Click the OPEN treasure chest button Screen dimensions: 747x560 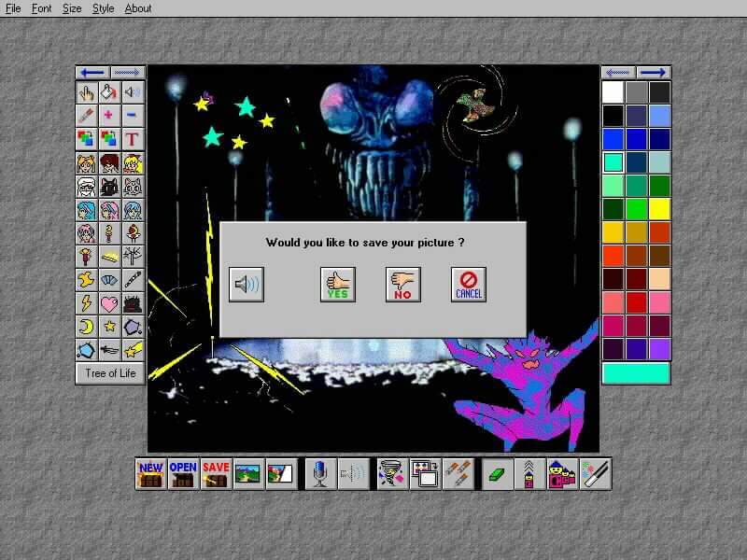pos(183,474)
